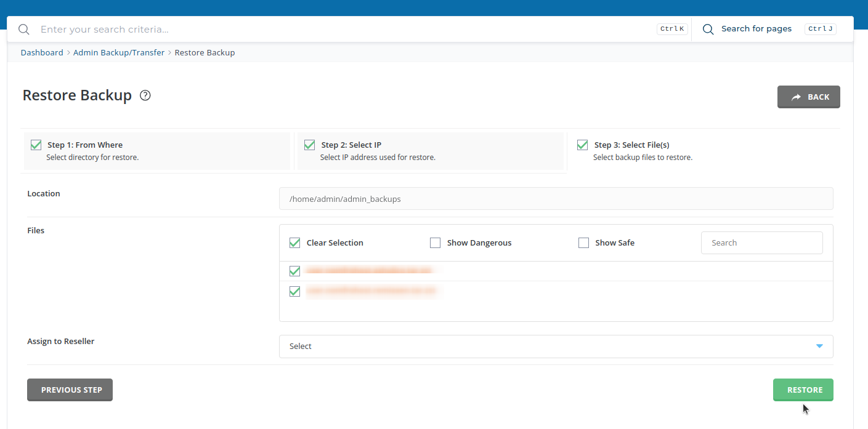This screenshot has width=868, height=429.
Task: Enable the Show Safe checkbox
Action: coord(583,243)
